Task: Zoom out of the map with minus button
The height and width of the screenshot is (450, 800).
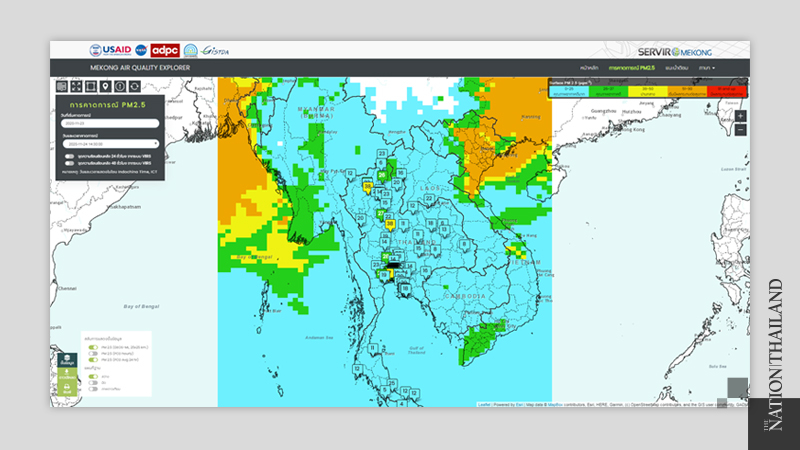Action: tap(740, 130)
